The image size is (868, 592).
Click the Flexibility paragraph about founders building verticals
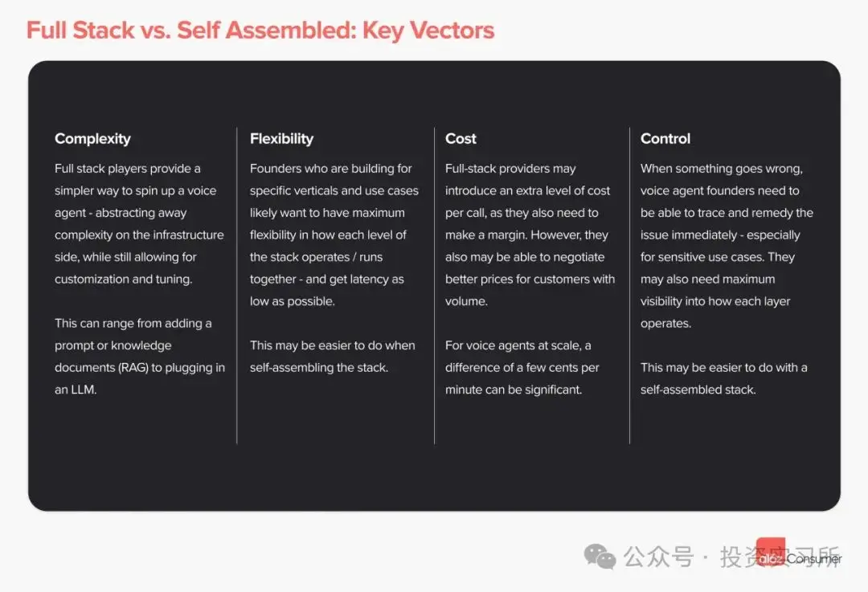334,235
